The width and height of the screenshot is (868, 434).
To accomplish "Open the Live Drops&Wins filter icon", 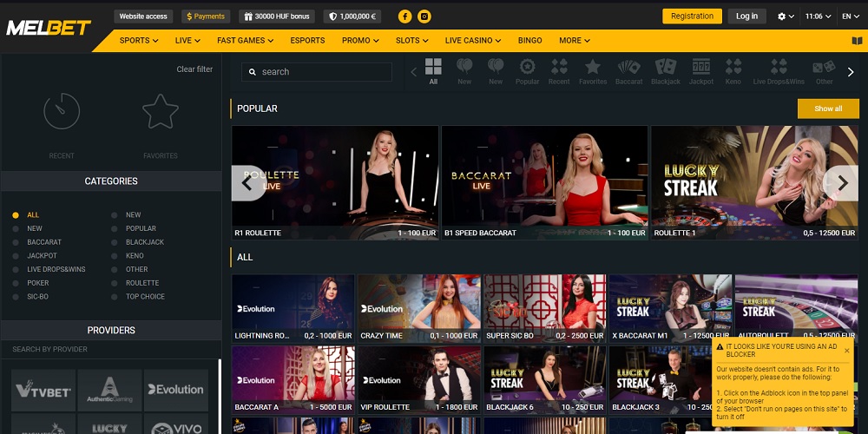I will 779,68.
